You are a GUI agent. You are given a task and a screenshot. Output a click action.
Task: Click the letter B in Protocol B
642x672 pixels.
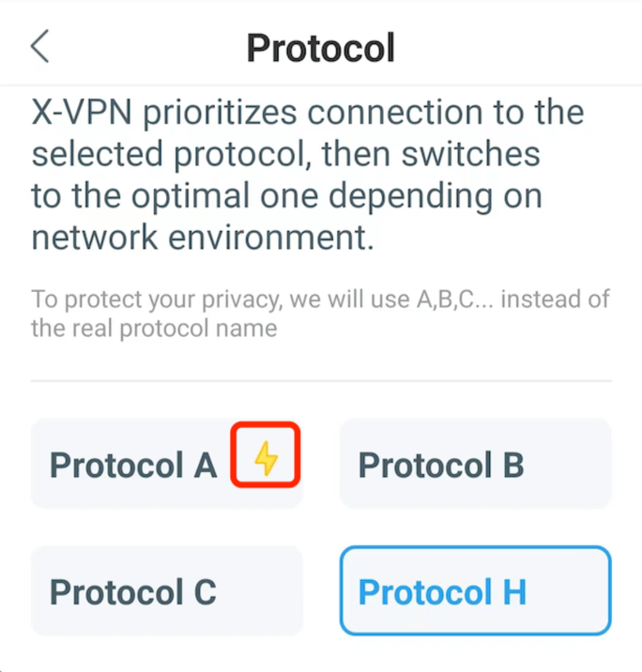513,466
